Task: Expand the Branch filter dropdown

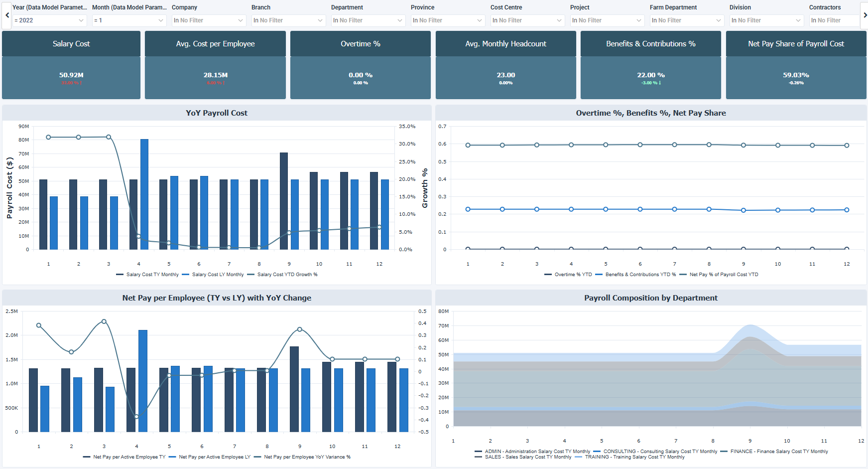Action: [288, 20]
